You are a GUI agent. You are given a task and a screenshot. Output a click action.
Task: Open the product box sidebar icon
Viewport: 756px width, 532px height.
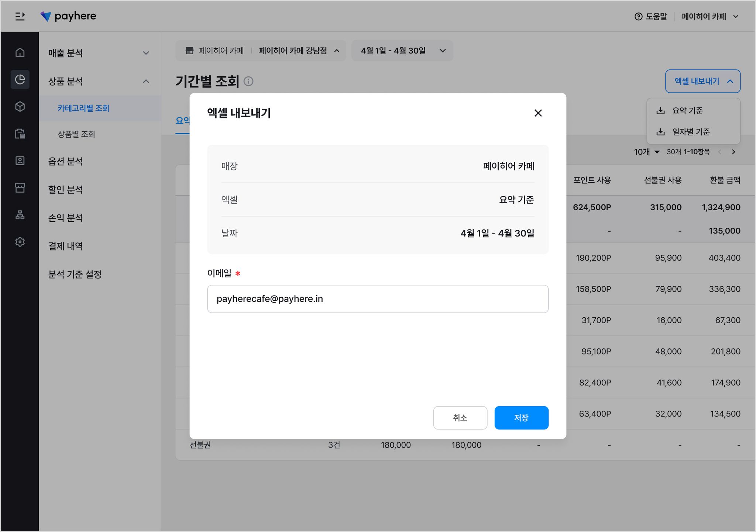[20, 107]
